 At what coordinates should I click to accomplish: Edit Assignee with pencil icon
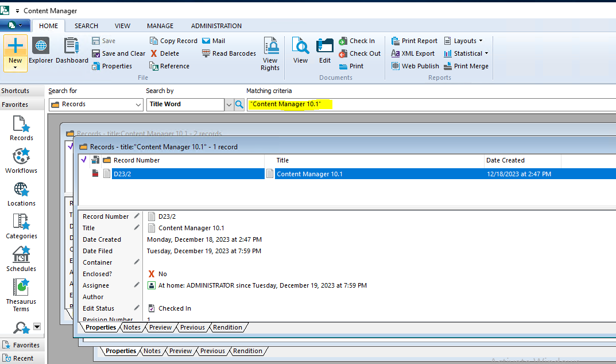(x=137, y=285)
